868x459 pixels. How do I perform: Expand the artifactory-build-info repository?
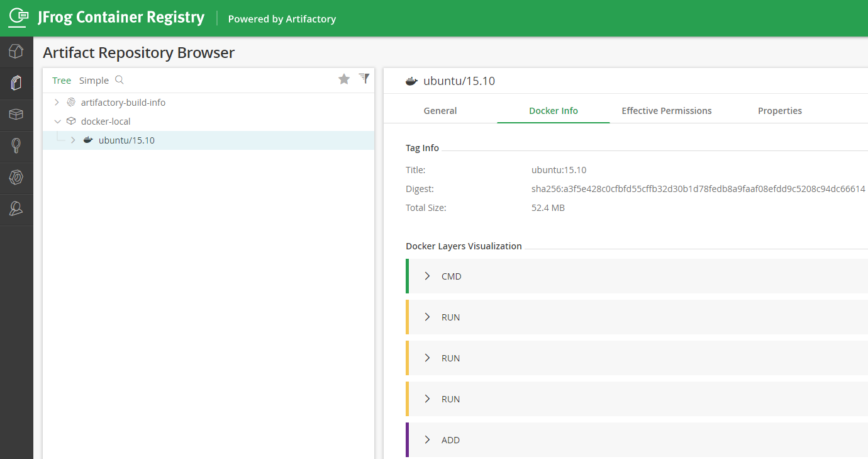click(x=57, y=102)
